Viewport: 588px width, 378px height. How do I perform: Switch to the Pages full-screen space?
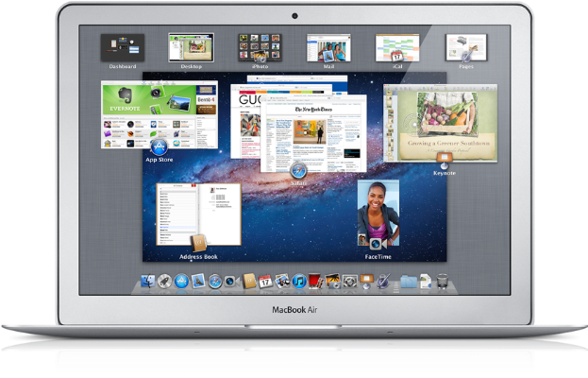click(x=466, y=47)
